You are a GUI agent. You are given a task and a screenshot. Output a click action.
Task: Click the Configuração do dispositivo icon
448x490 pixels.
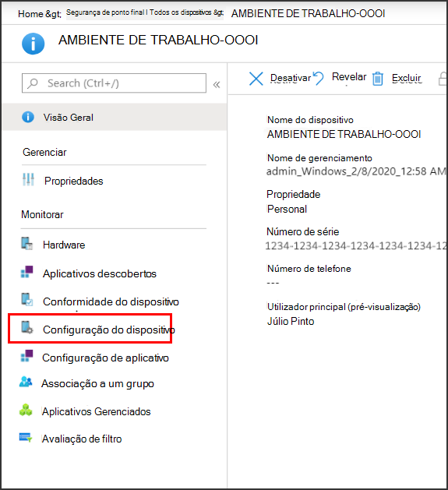(x=27, y=327)
